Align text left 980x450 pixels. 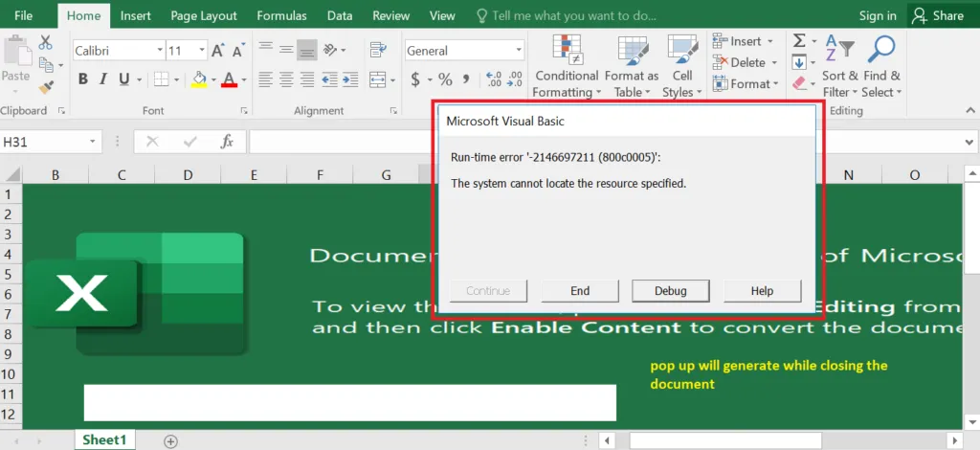point(266,79)
